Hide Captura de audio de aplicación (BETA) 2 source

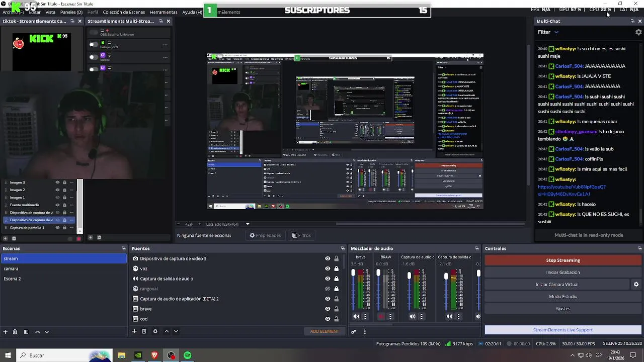coord(328,299)
